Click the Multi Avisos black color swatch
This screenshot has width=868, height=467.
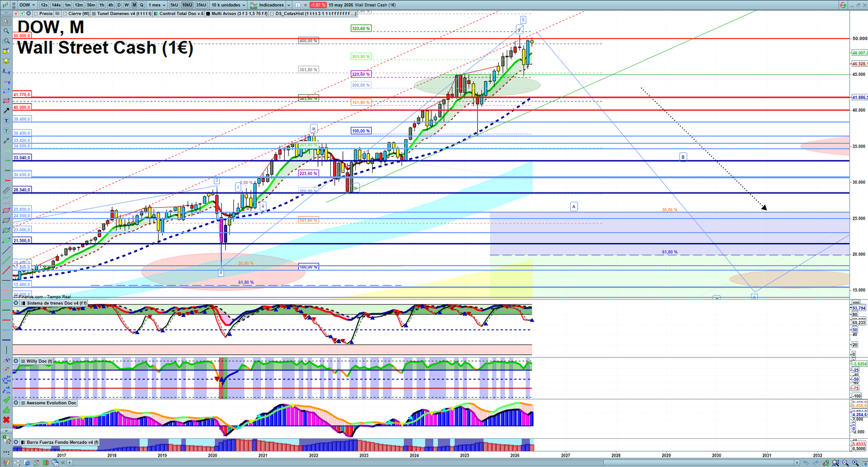tap(208, 14)
